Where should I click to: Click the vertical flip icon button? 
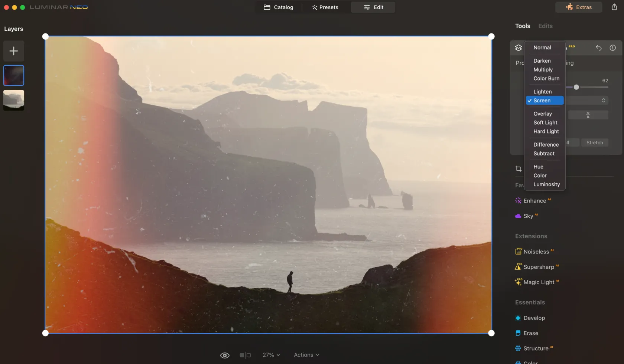[x=588, y=115]
